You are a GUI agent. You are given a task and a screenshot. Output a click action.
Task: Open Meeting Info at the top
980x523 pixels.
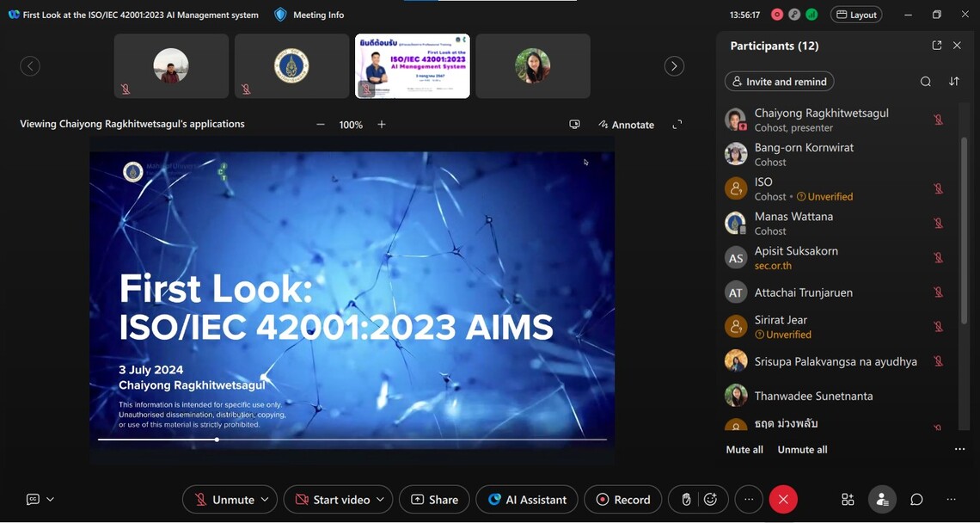click(309, 15)
